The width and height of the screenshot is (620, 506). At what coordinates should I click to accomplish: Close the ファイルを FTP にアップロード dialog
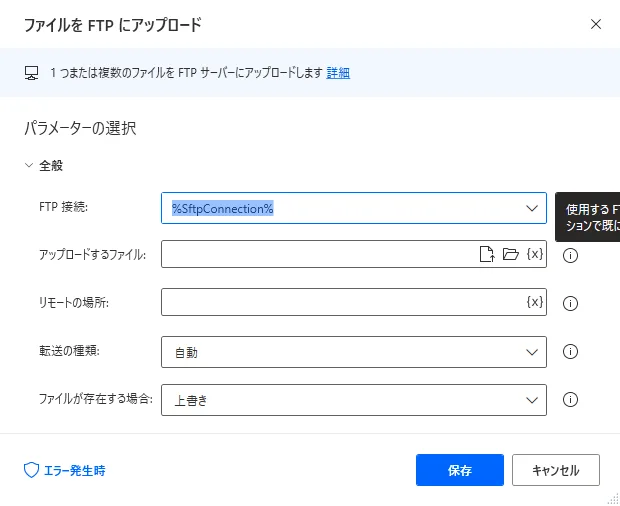point(596,23)
